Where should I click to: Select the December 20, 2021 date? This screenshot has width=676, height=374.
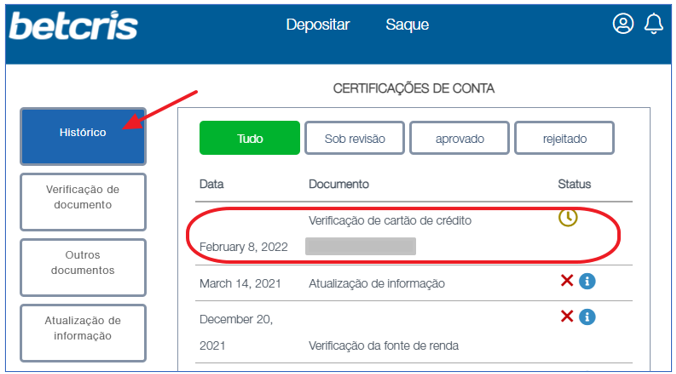coord(236,332)
